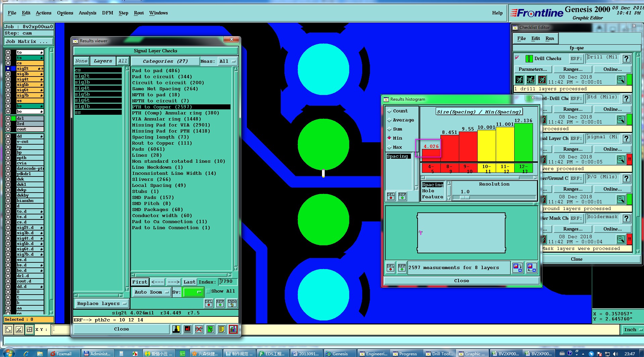Toggle the Drill Checks checkbox in Checklist Editor
The height and width of the screenshot is (357, 644).
point(517,58)
